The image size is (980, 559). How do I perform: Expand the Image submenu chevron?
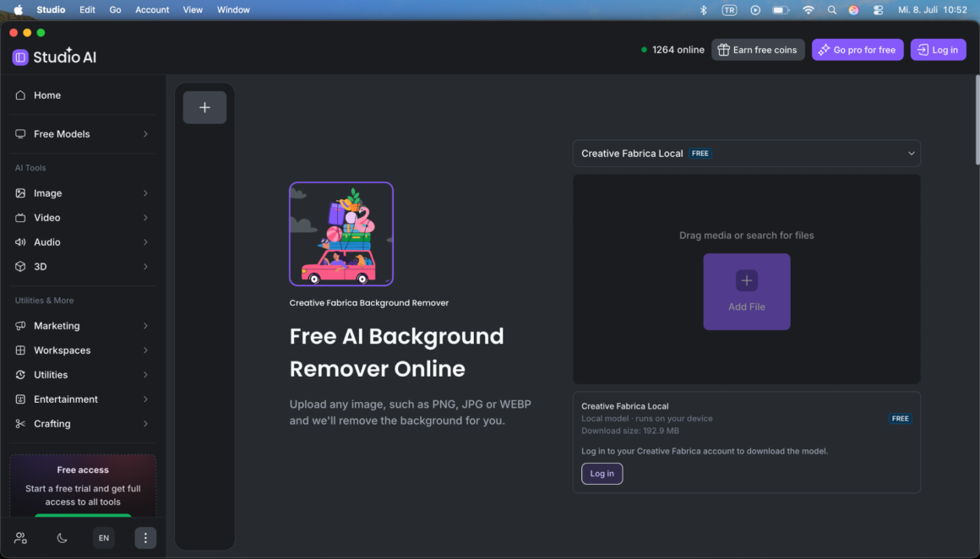[145, 193]
